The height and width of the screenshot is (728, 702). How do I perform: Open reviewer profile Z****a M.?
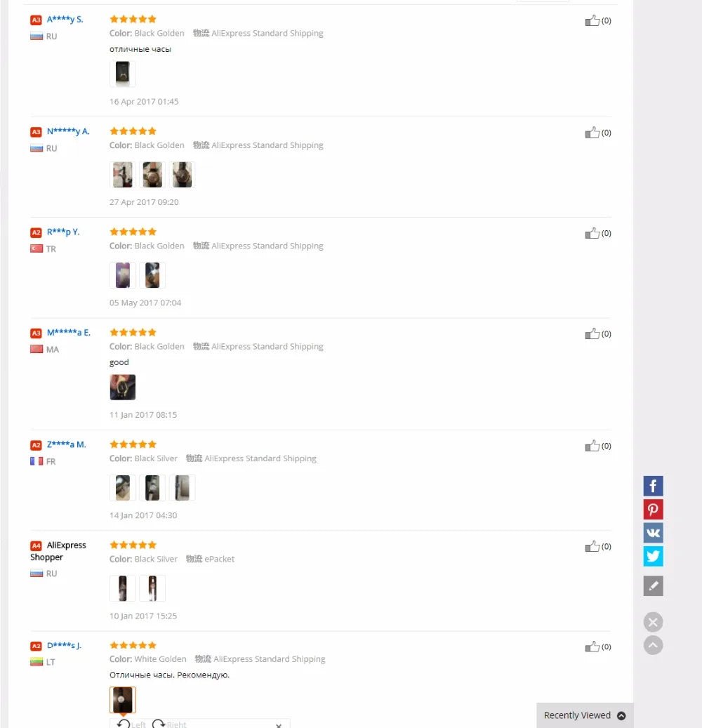(x=67, y=445)
